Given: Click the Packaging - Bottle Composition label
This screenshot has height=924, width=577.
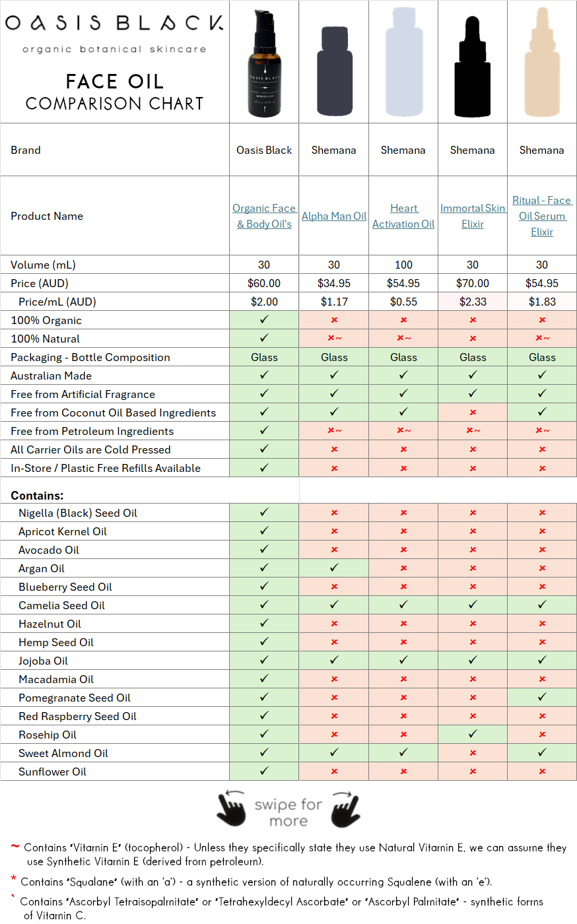Looking at the screenshot, I should [90, 357].
